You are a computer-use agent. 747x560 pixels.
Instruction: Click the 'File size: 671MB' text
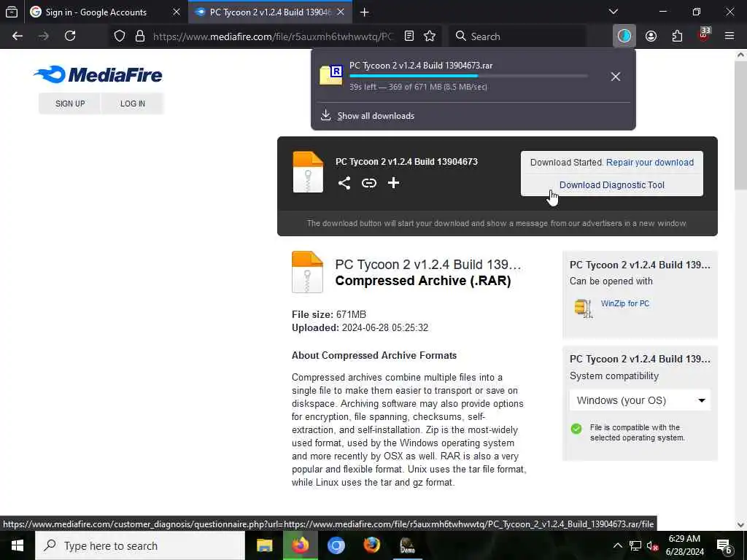pyautogui.click(x=329, y=314)
